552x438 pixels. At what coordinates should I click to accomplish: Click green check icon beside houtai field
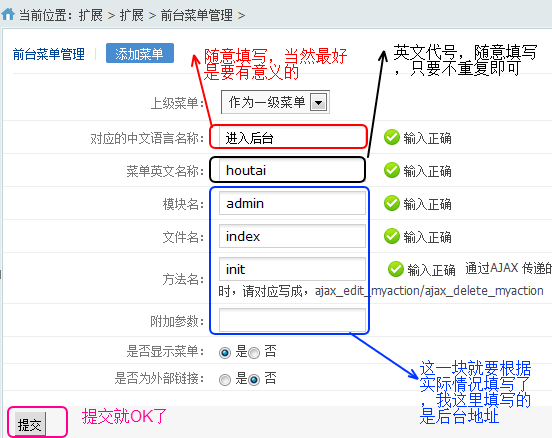point(391,170)
